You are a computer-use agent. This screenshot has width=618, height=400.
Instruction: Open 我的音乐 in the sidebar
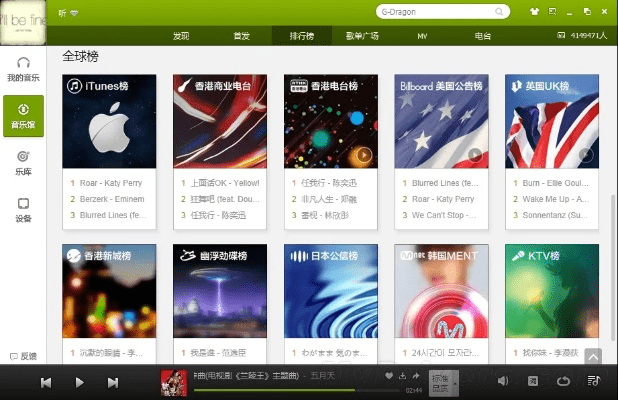[x=23, y=69]
